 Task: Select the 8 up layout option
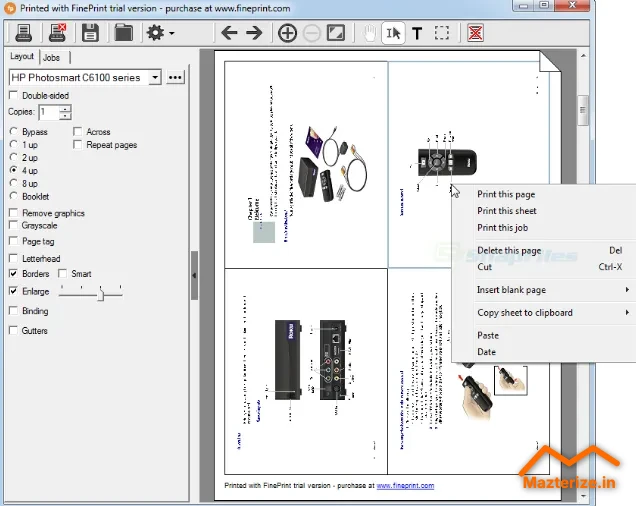[13, 183]
